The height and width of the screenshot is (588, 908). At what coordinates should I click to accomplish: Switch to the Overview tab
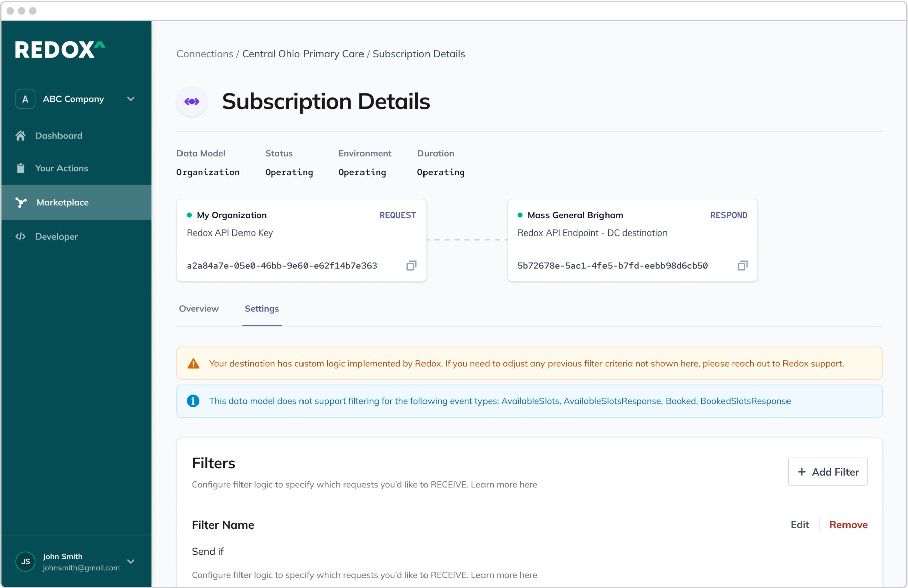199,309
